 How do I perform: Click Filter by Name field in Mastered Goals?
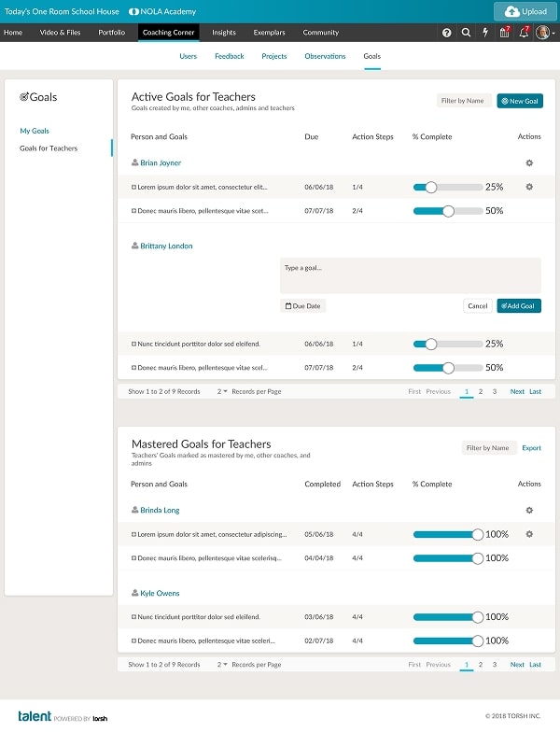[489, 448]
